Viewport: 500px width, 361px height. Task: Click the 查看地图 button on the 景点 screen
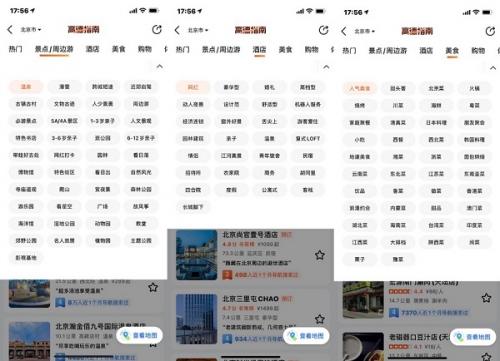point(139,335)
